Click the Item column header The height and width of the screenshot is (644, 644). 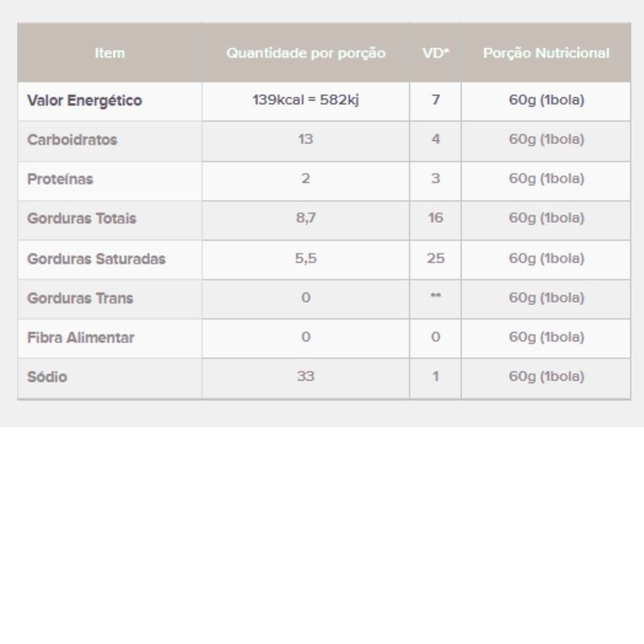pos(109,53)
